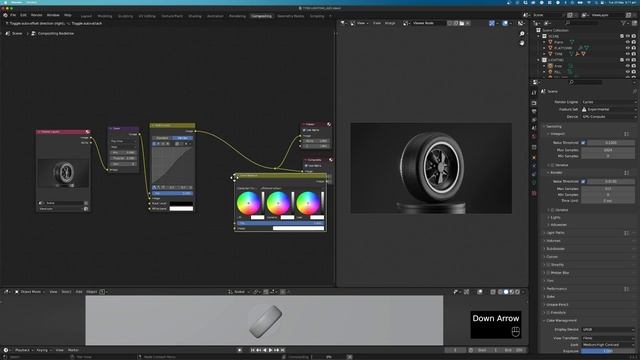Collapse the Sampling panel

554,127
